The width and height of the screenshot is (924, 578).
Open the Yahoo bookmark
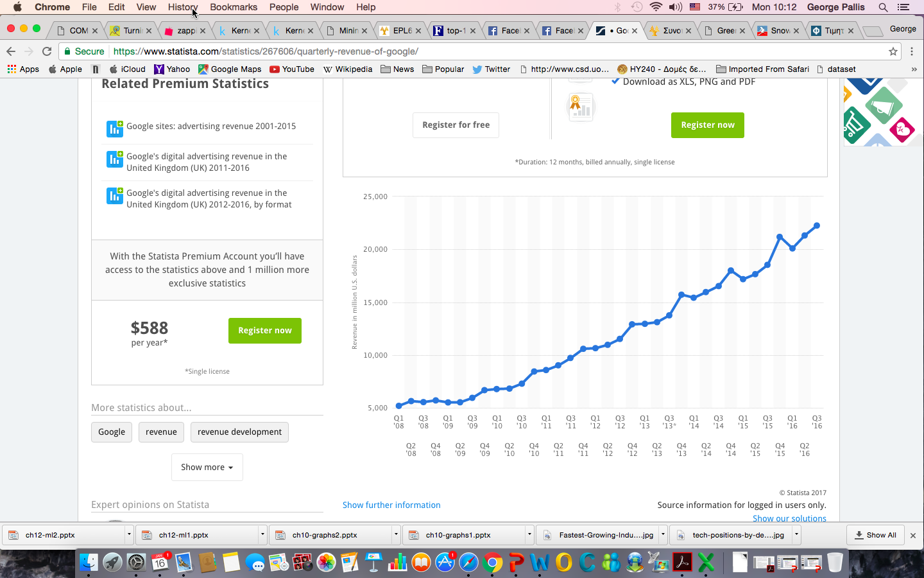pyautogui.click(x=172, y=69)
